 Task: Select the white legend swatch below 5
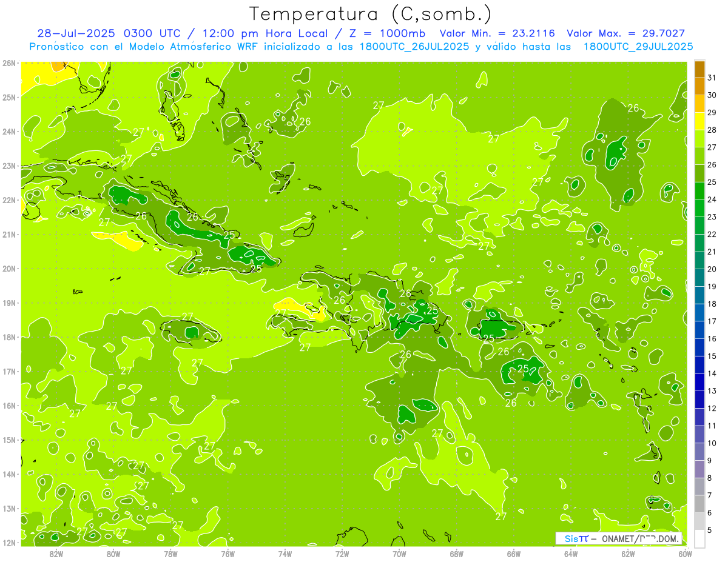[x=699, y=538]
